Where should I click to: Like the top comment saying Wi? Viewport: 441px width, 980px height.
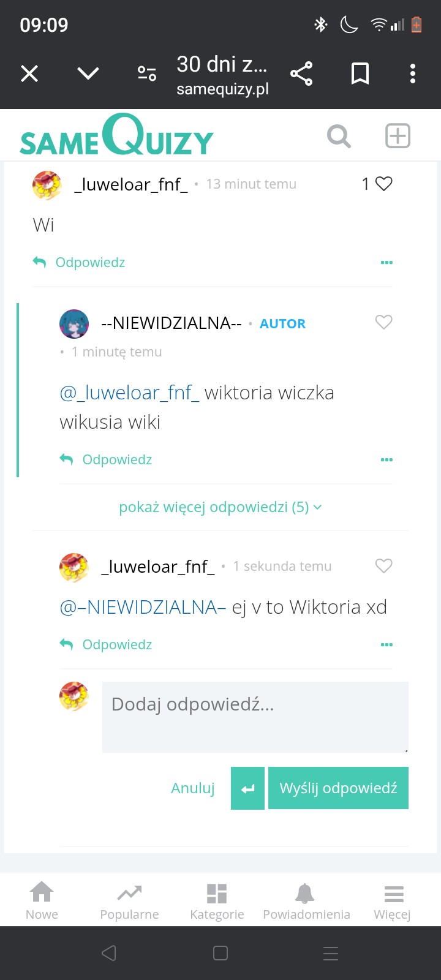pyautogui.click(x=383, y=184)
